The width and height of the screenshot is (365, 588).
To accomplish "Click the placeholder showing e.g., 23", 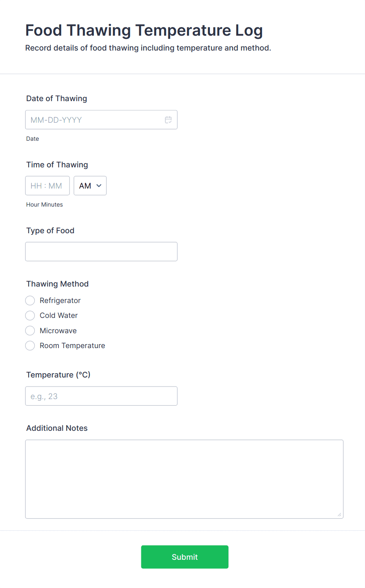I will click(43, 396).
